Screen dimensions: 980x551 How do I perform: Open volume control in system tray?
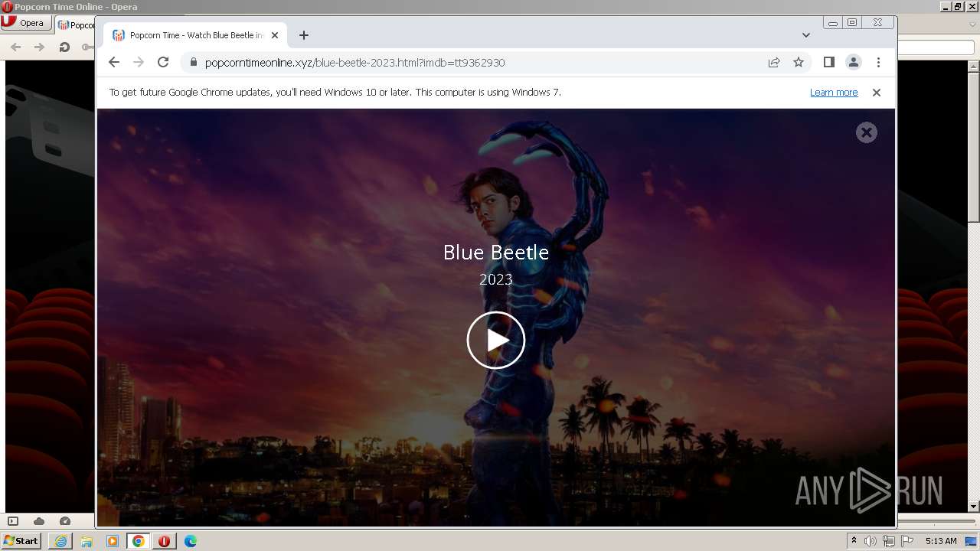pyautogui.click(x=871, y=541)
